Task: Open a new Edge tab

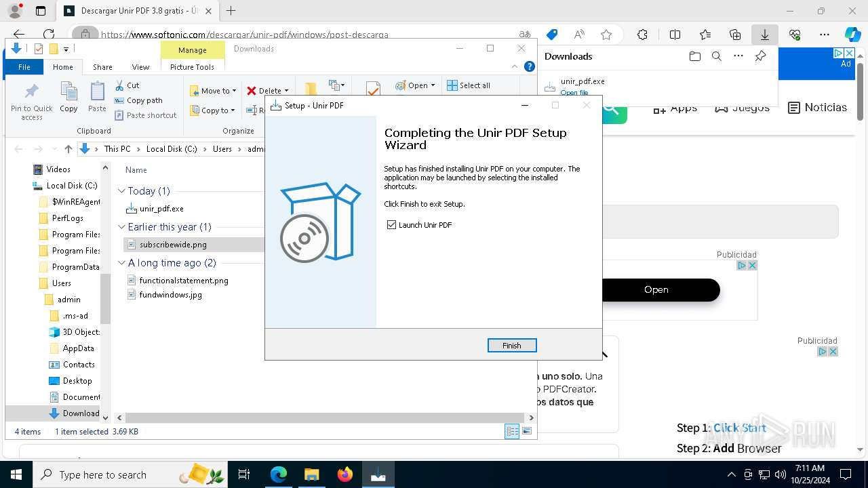Action: pyautogui.click(x=231, y=11)
